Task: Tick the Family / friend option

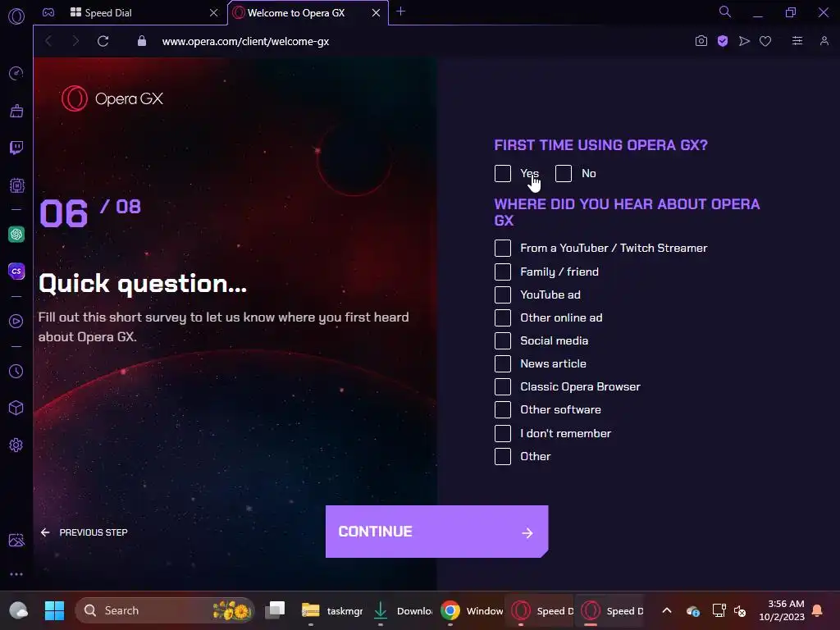Action: (503, 272)
